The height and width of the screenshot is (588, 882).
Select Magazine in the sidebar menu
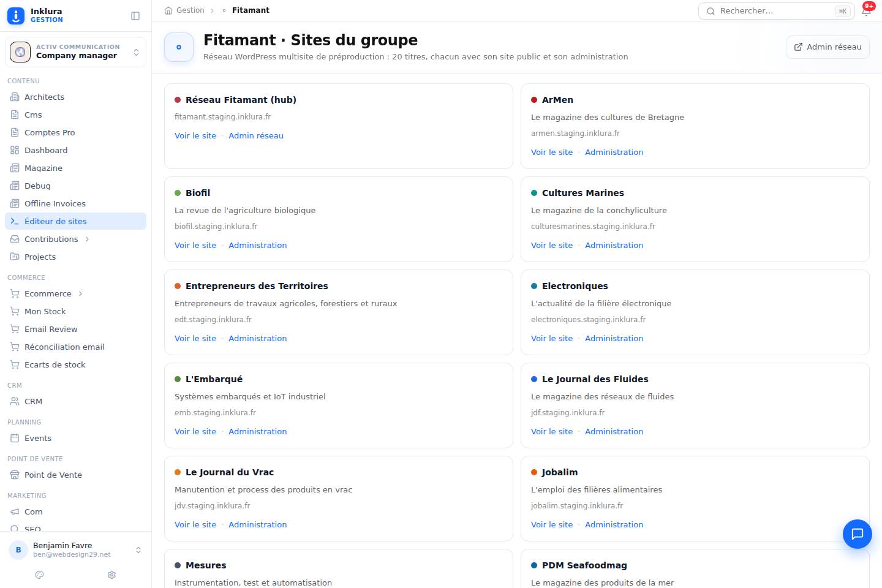click(x=76, y=168)
